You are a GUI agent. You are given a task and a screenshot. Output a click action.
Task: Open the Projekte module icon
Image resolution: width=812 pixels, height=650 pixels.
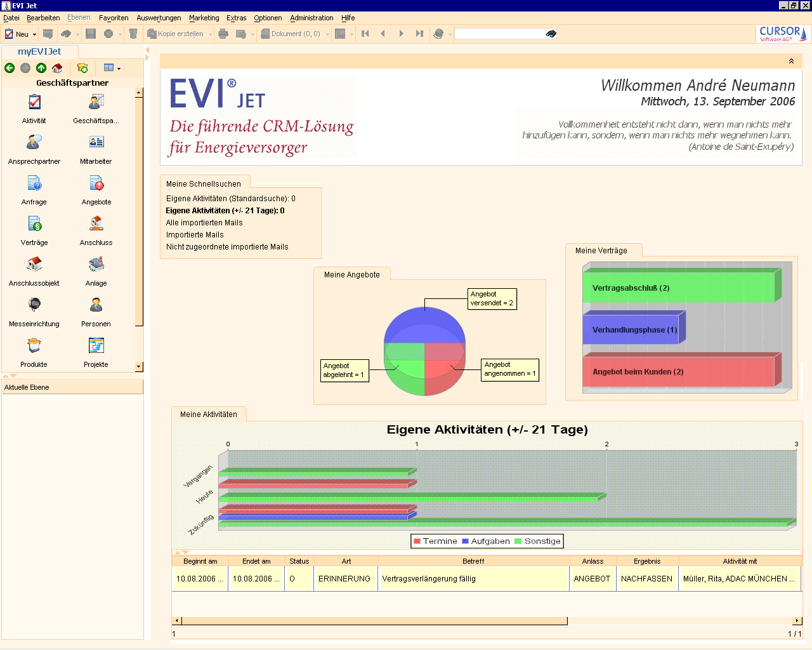coord(96,346)
